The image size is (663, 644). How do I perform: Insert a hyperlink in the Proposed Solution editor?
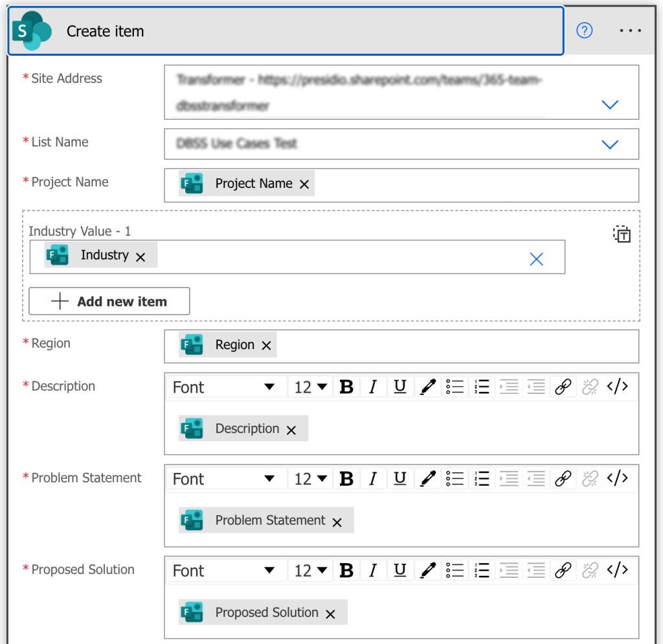pyautogui.click(x=563, y=570)
